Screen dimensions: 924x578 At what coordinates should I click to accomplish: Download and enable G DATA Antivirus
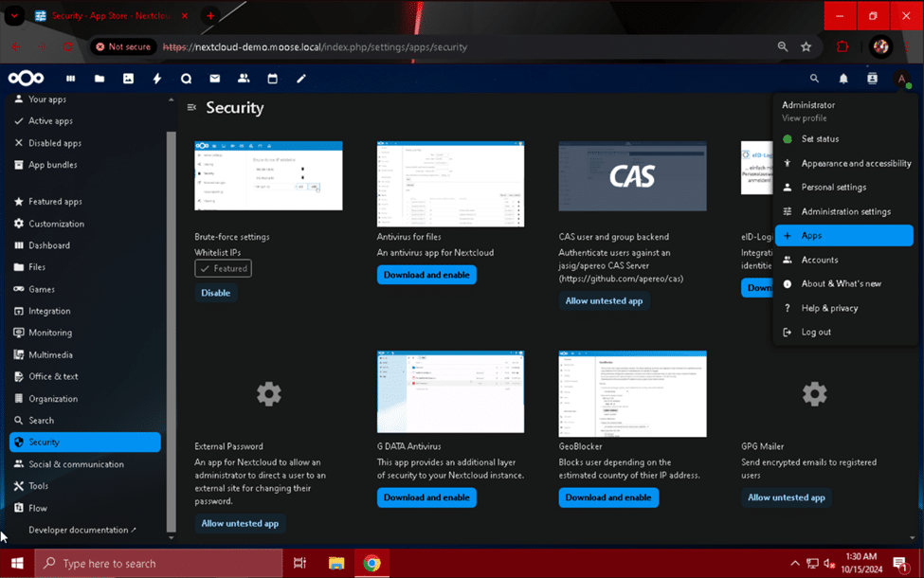point(426,497)
